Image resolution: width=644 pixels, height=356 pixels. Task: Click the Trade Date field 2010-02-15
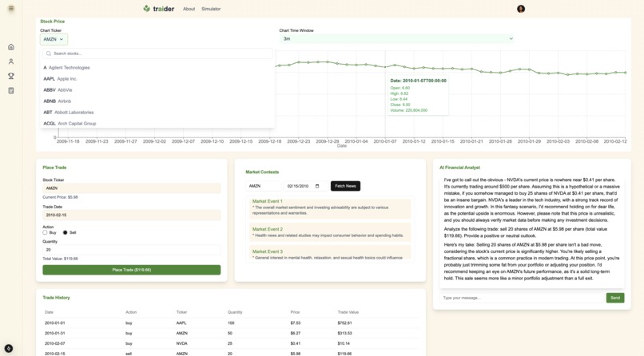click(x=131, y=215)
